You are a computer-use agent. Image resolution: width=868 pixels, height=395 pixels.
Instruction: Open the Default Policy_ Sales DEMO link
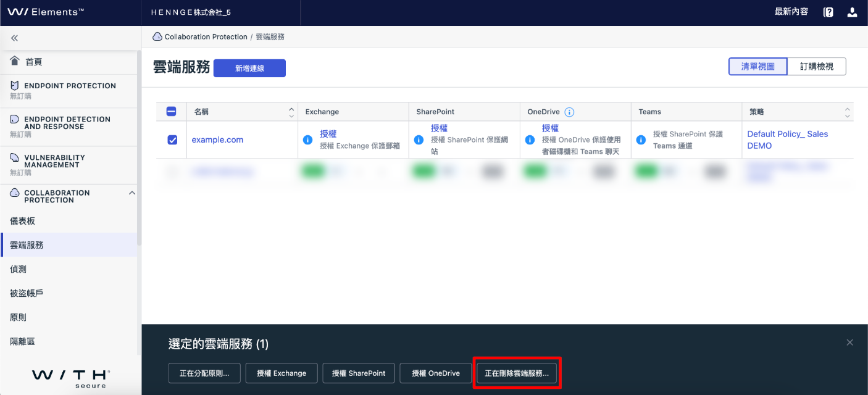[788, 140]
